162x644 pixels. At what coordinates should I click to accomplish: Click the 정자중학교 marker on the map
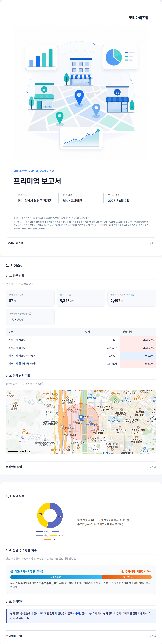90,422
